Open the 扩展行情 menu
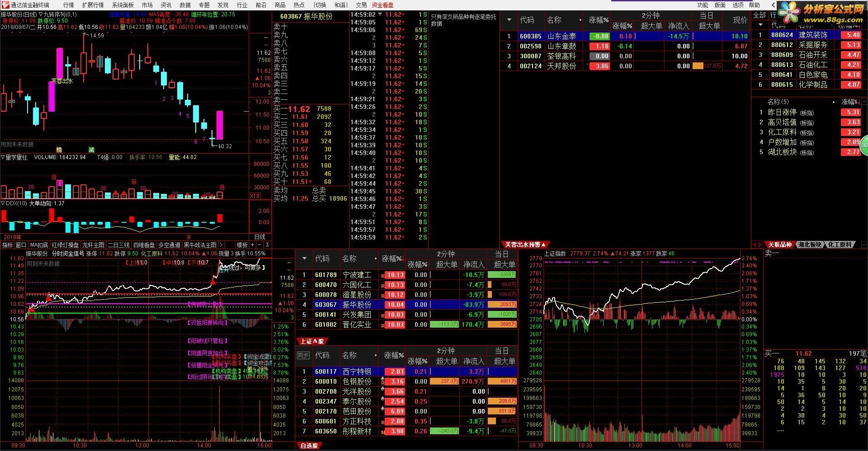 coord(93,5)
